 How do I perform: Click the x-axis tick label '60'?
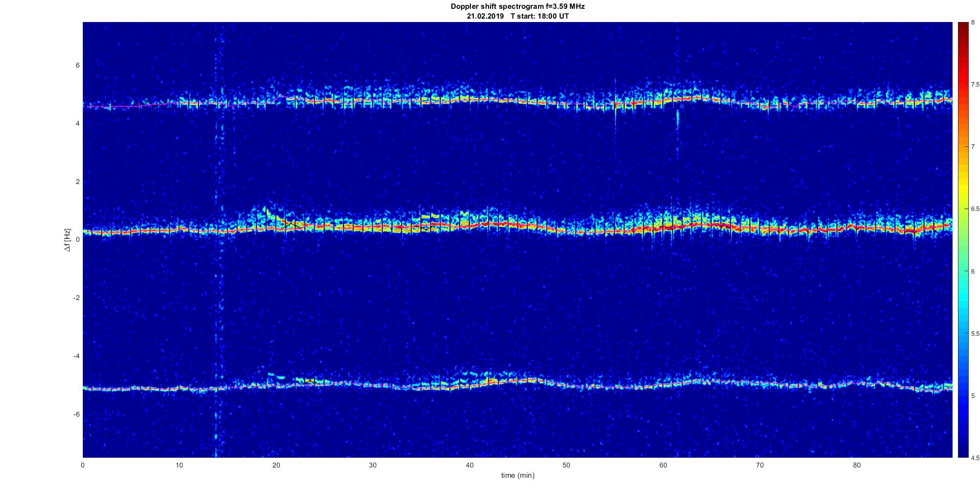click(663, 465)
